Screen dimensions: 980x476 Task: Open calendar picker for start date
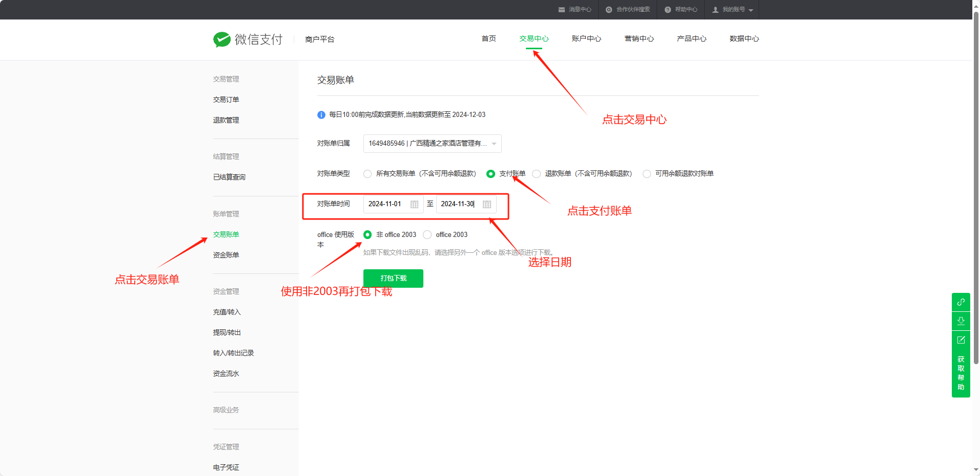coord(414,204)
